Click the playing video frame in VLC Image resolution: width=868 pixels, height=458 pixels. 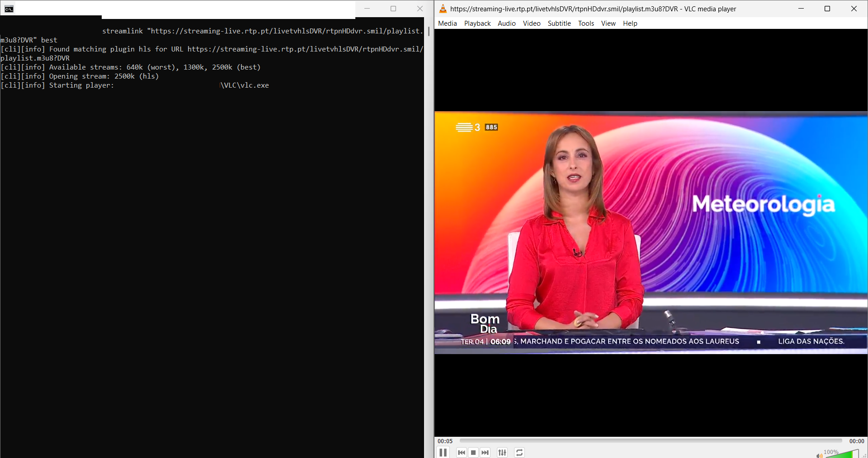pos(651,233)
